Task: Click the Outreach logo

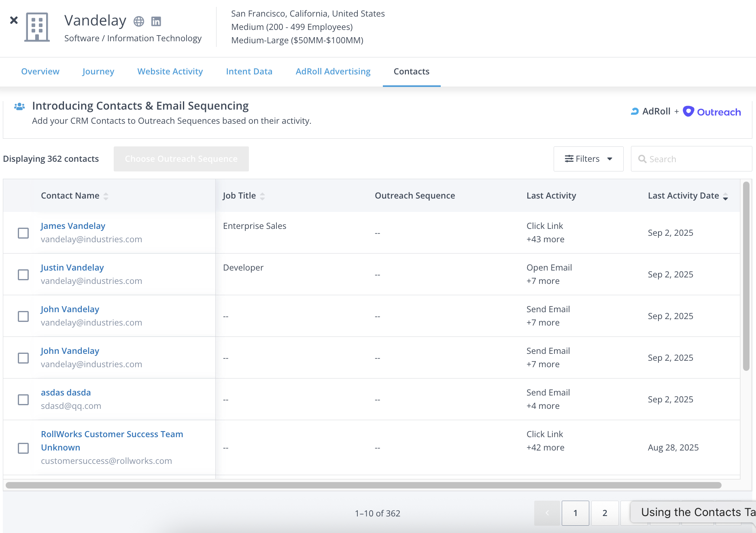Action: (712, 112)
